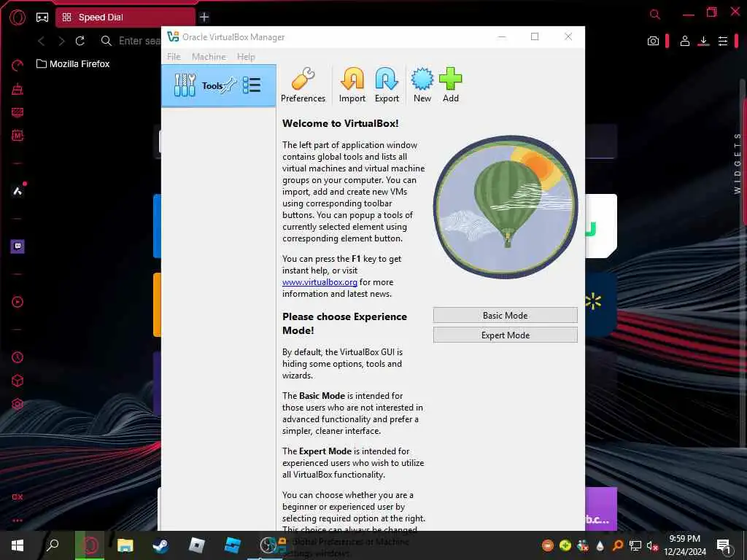The height and width of the screenshot is (560, 747).
Task: Select the Tools item in the left pane
Action: coord(219,86)
